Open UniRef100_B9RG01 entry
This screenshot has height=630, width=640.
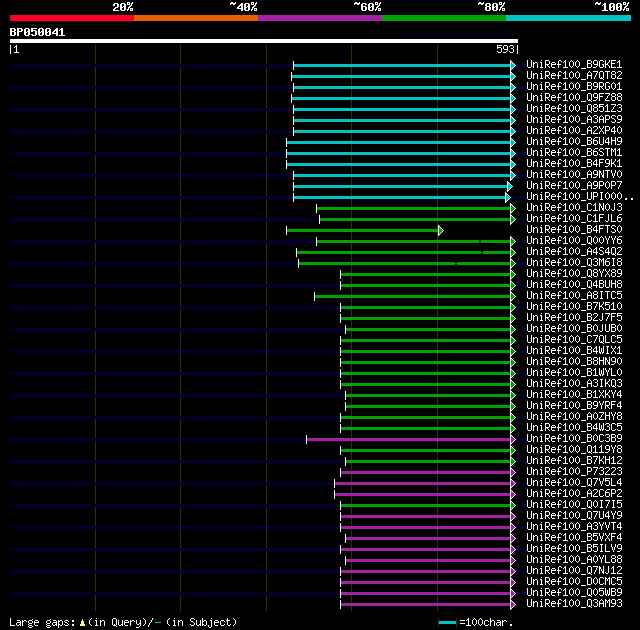[574, 87]
